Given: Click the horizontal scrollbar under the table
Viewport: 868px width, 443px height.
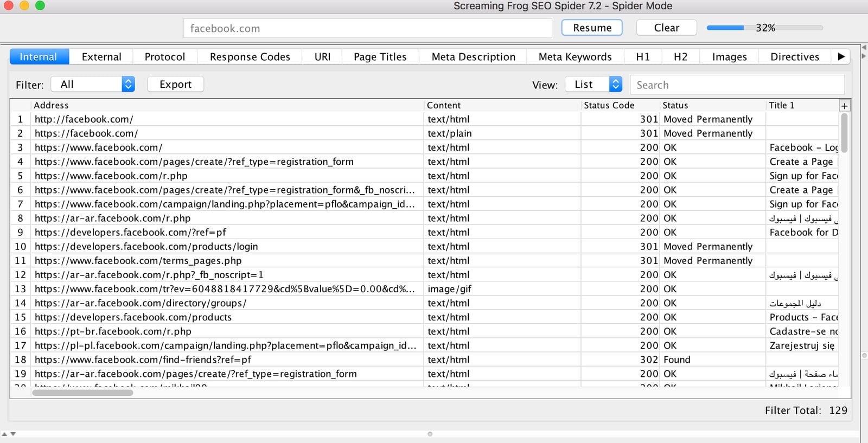Looking at the screenshot, I should point(82,393).
